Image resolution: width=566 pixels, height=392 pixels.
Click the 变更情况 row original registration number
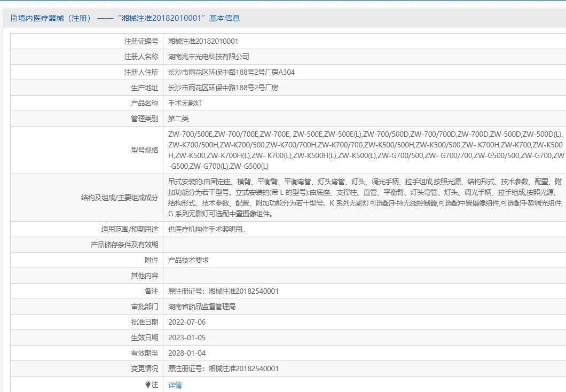point(223,369)
